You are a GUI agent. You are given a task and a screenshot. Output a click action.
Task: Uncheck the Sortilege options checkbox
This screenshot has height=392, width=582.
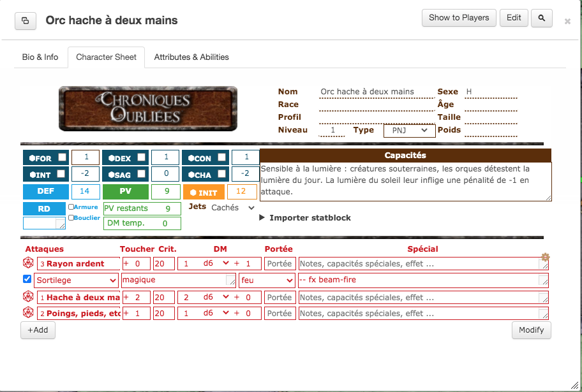pos(27,279)
